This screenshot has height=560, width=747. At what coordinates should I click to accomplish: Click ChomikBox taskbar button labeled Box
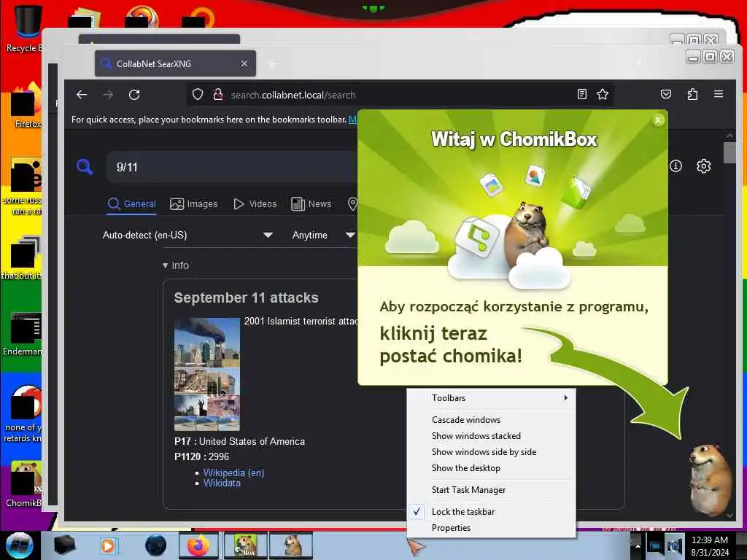tap(245, 545)
